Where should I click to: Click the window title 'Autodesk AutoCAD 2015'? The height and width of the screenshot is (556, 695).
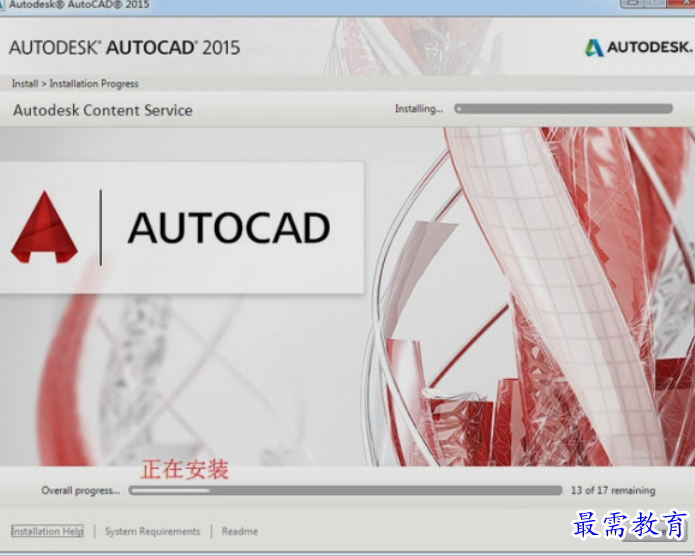click(x=79, y=5)
